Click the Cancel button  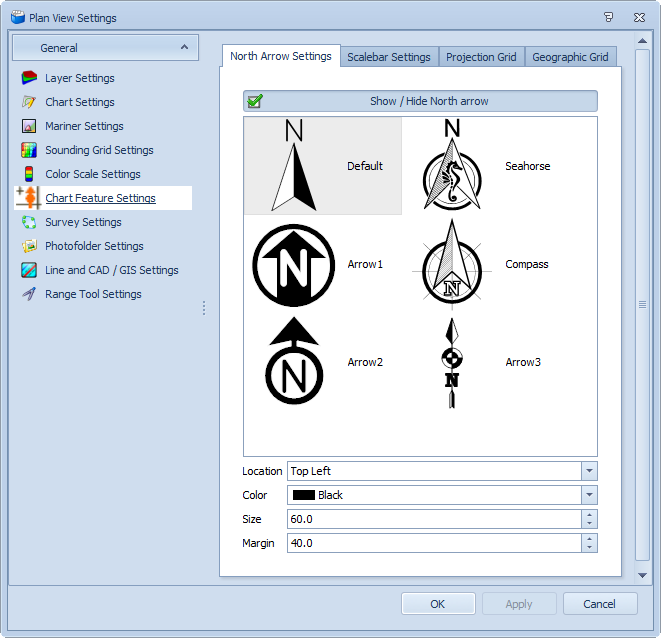click(x=600, y=604)
